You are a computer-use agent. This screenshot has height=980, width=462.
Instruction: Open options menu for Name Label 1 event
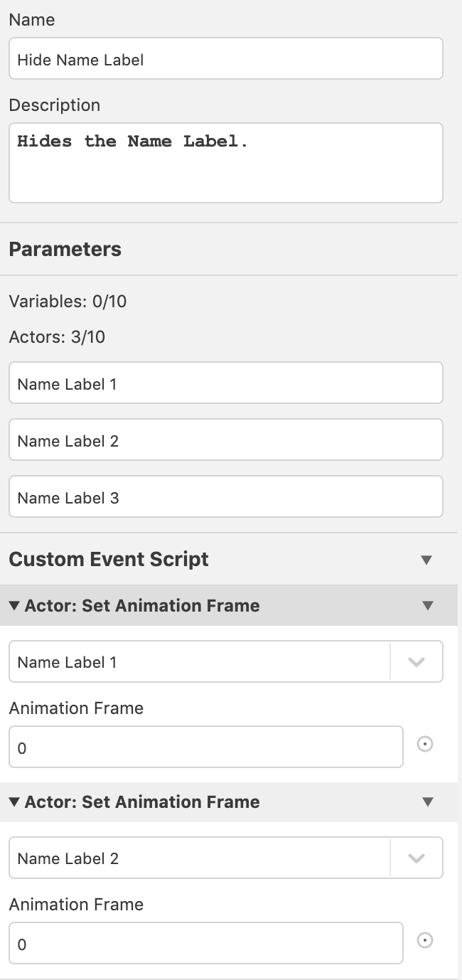428,606
